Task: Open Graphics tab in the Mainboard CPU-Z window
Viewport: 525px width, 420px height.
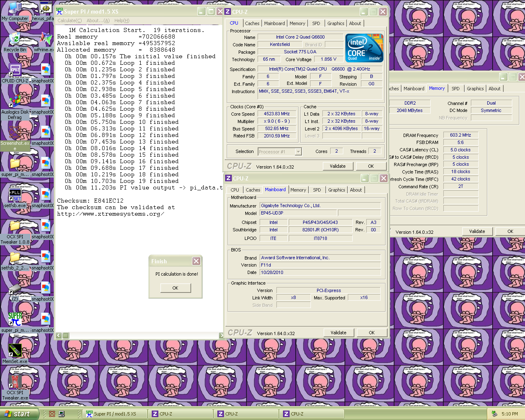Action: [337, 190]
